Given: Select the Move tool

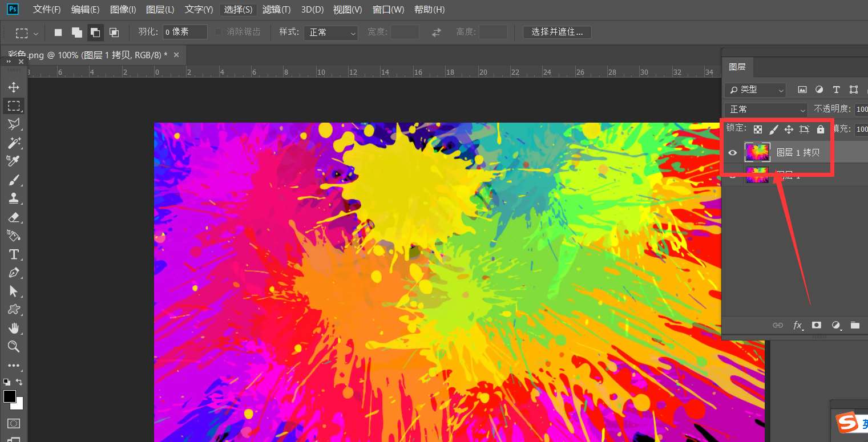Looking at the screenshot, I should tap(14, 87).
